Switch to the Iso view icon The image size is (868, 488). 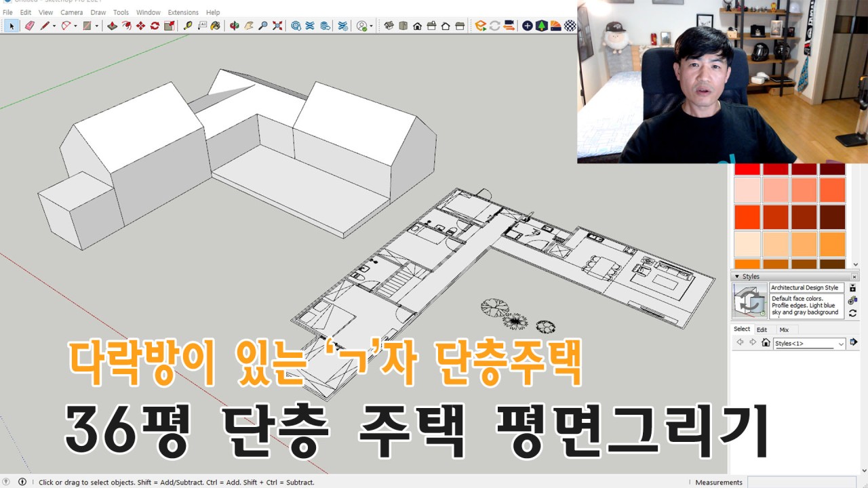(x=389, y=26)
